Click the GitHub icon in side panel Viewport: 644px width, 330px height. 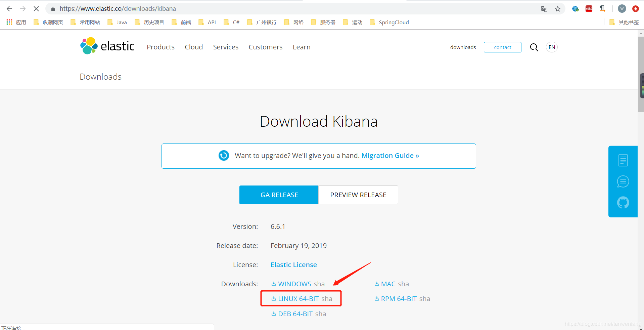click(x=623, y=203)
